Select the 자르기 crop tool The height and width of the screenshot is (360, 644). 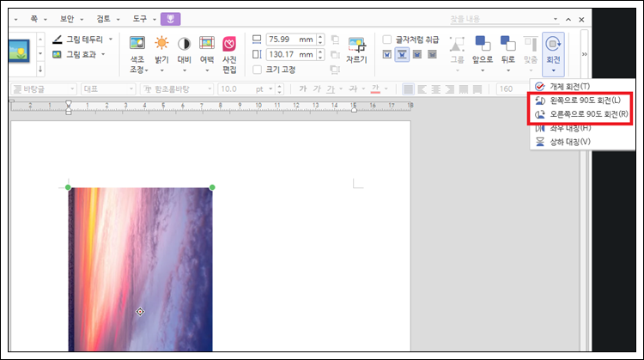coord(356,50)
